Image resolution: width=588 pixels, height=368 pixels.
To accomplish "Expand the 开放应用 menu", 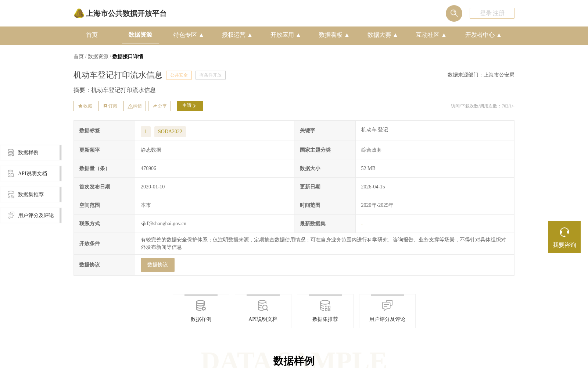I will pyautogui.click(x=286, y=35).
